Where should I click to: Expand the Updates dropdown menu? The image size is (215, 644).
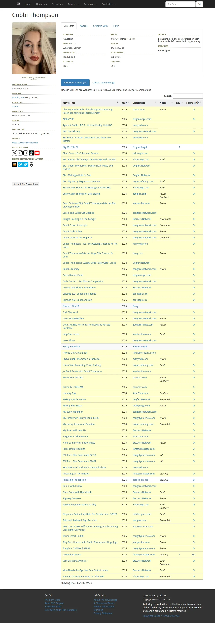click(x=42, y=4)
